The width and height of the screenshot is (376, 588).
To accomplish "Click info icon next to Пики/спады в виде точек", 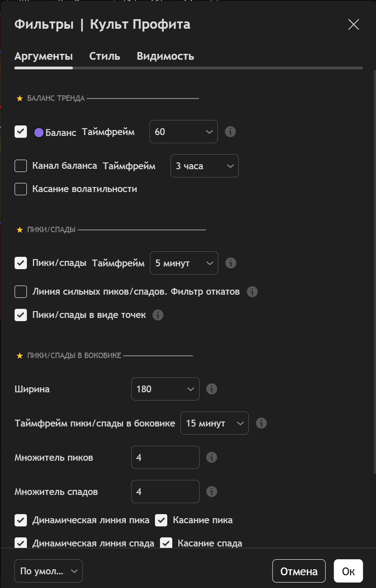I will [x=158, y=315].
